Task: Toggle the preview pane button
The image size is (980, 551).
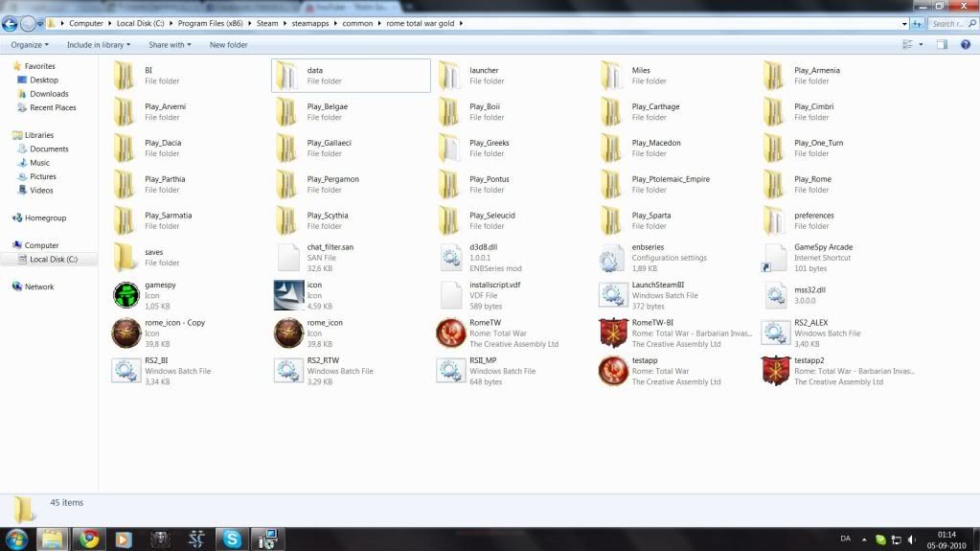Action: coord(942,45)
